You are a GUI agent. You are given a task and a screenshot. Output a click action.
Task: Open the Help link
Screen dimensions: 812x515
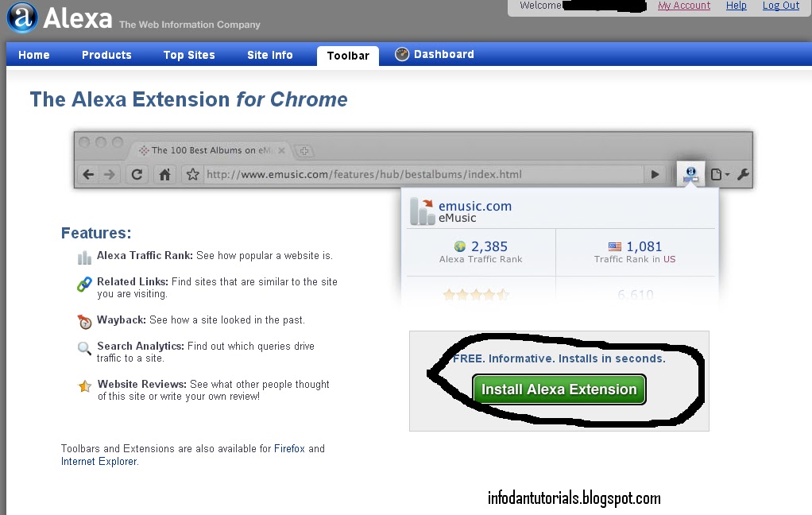tap(737, 6)
